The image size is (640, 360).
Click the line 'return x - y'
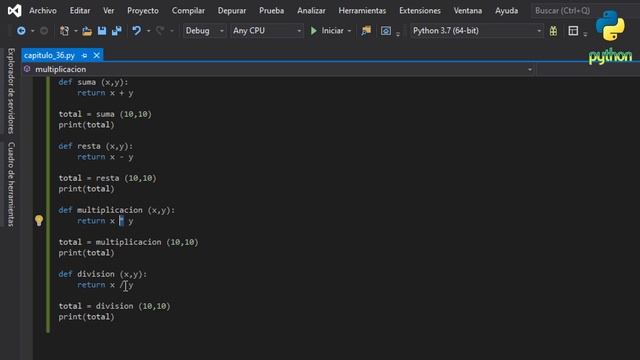(105, 157)
